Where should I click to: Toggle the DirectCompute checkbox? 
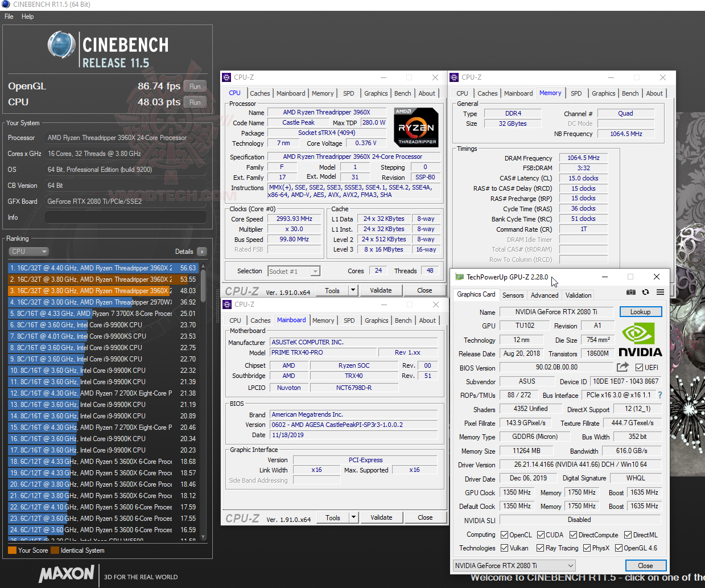(573, 535)
